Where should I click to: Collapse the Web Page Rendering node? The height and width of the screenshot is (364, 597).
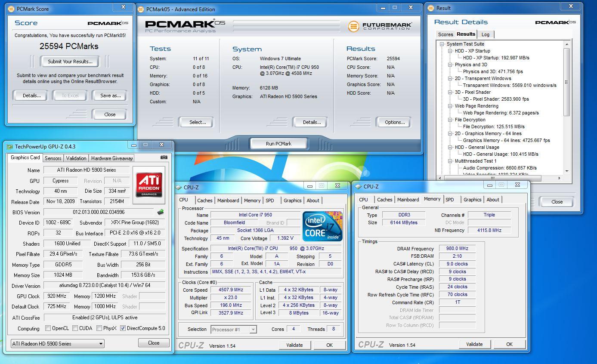450,106
